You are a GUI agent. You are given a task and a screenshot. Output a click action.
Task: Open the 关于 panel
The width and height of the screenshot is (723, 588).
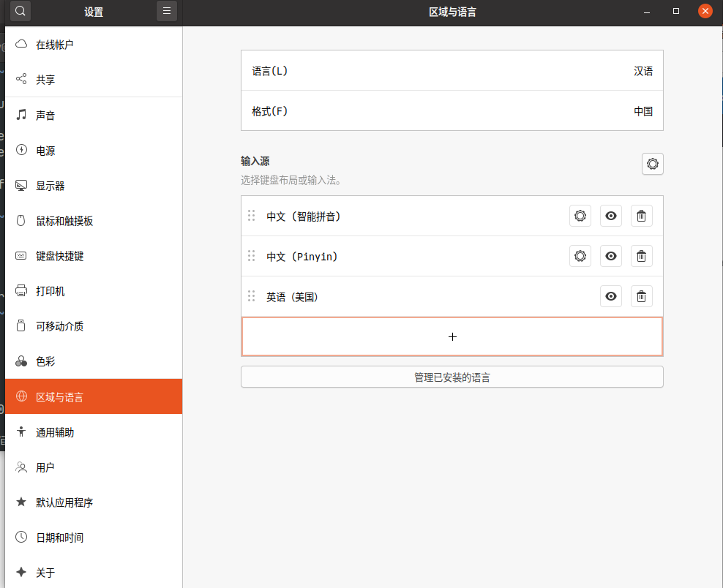pyautogui.click(x=94, y=572)
